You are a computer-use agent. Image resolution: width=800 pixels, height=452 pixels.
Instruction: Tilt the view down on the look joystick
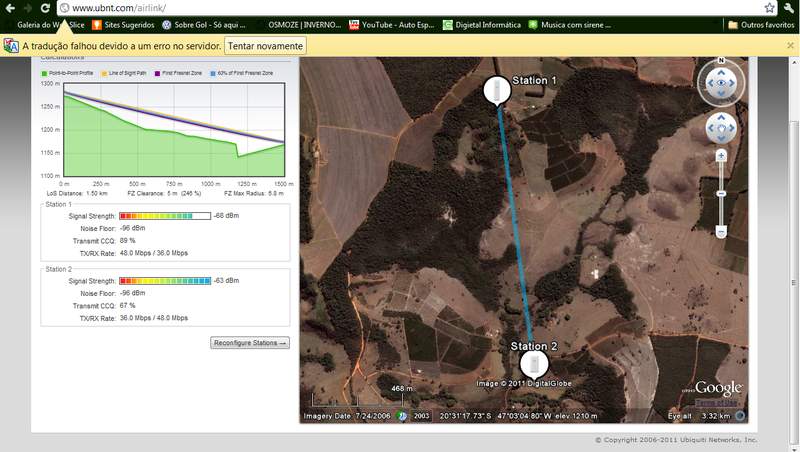click(x=721, y=94)
